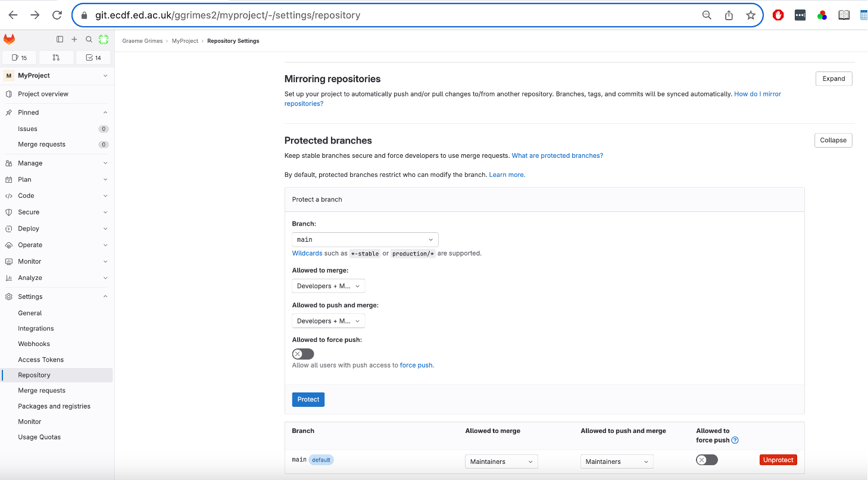Open the Allowed to push and merge form dropdown
Screen dimensions: 868x480
(x=329, y=321)
